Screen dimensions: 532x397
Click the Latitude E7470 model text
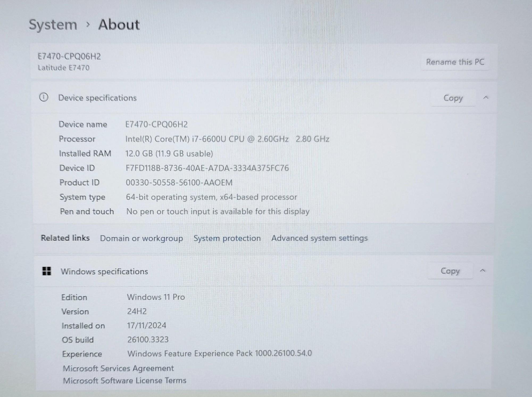pyautogui.click(x=64, y=68)
